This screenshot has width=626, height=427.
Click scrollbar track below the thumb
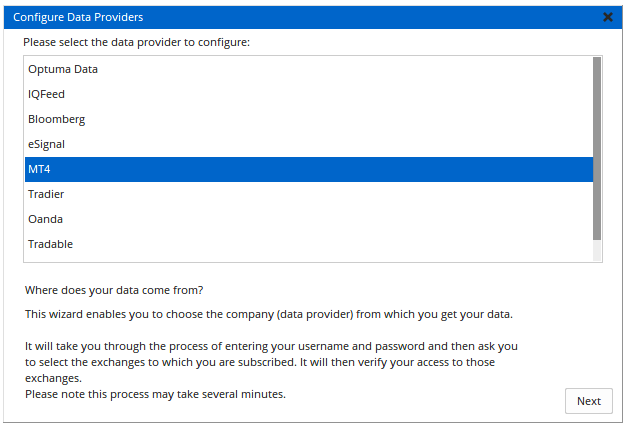[x=597, y=251]
